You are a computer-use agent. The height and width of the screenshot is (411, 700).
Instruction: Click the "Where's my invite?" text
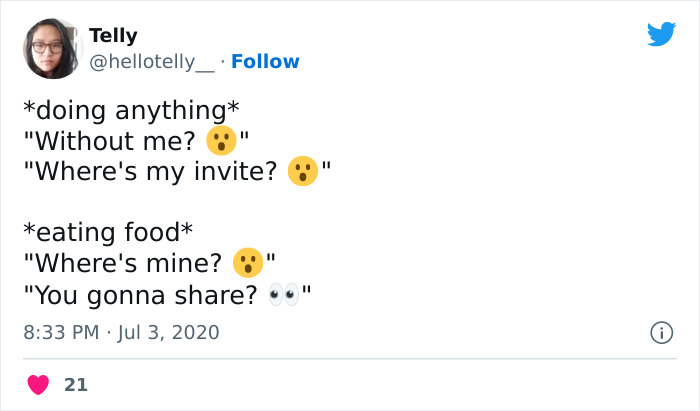point(150,172)
